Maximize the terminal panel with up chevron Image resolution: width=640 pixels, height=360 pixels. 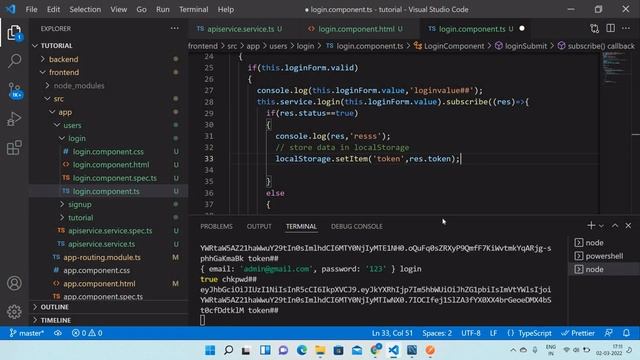[615, 225]
